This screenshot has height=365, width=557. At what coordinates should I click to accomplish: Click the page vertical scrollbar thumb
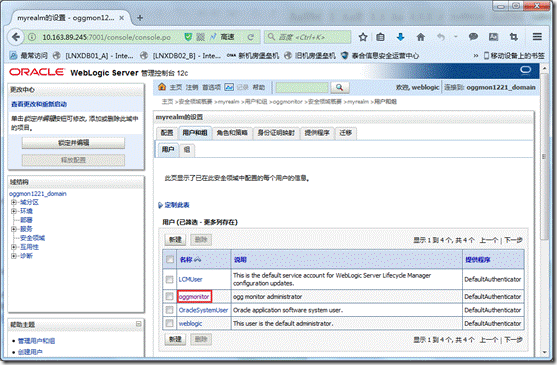pyautogui.click(x=544, y=156)
